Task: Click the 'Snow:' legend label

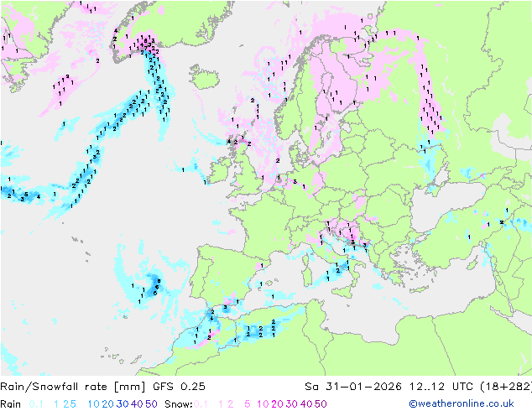Action: coord(179,404)
